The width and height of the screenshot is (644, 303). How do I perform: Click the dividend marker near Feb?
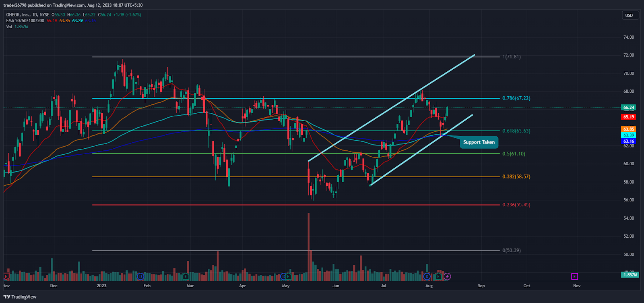pyautogui.click(x=140, y=276)
